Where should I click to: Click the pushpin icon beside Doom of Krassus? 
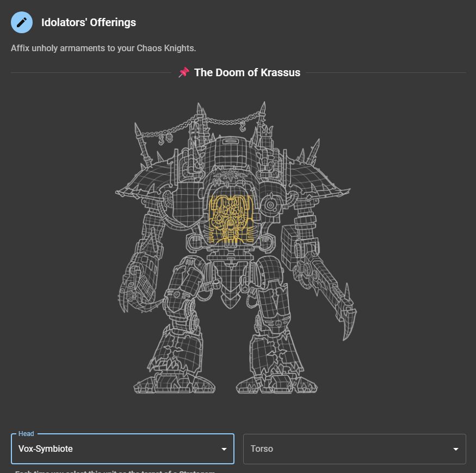click(184, 72)
